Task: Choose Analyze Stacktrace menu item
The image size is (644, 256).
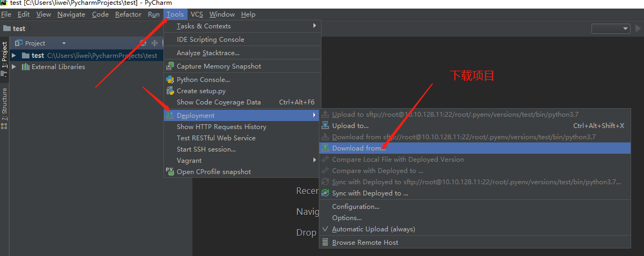Action: click(242, 52)
